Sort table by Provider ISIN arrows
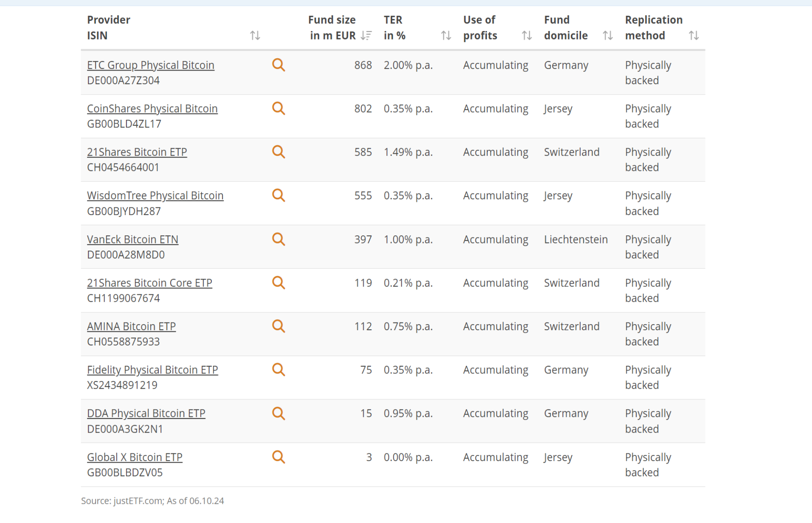 click(x=255, y=35)
